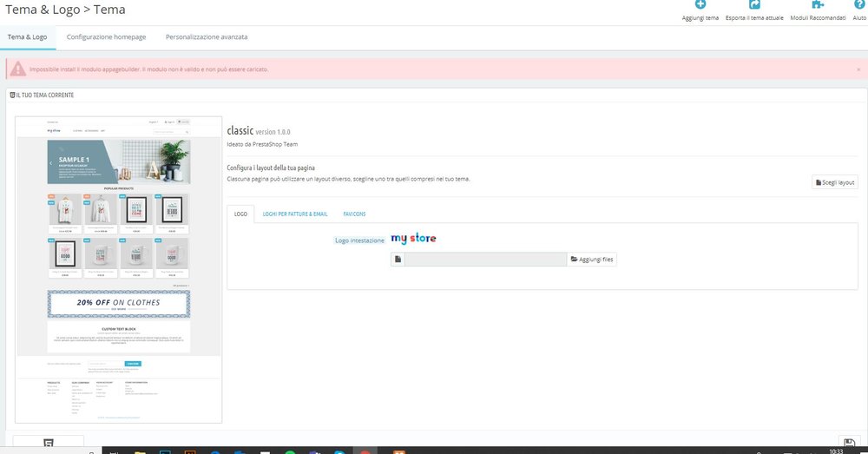The width and height of the screenshot is (868, 454).
Task: Open the Aiuto help icon
Action: (859, 4)
